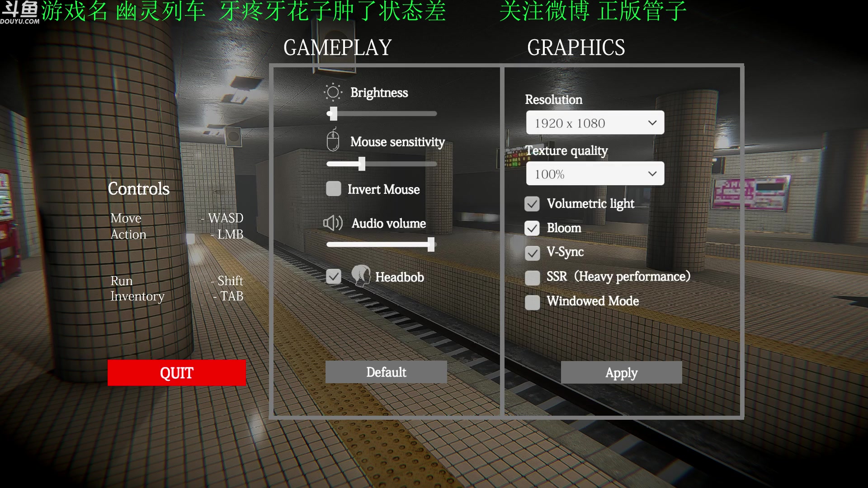The width and height of the screenshot is (868, 488).
Task: Click the Audio volume slider handle
Action: (x=431, y=244)
